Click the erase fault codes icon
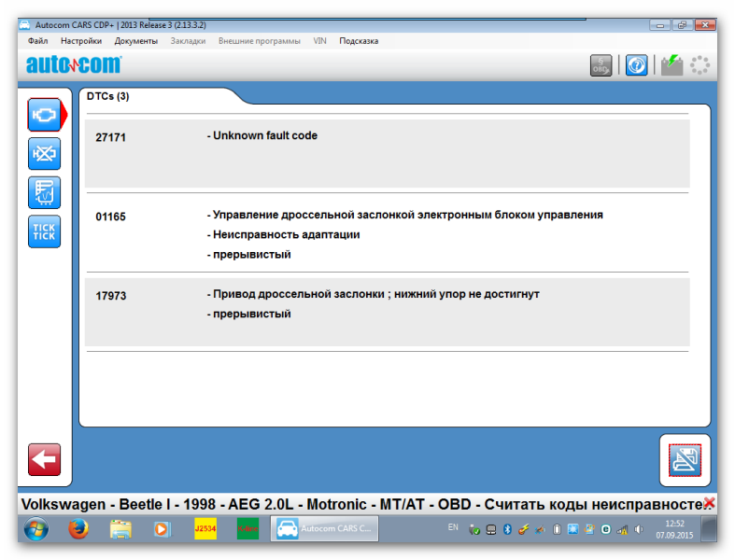Screen dimensions: 735x560 click(44, 153)
